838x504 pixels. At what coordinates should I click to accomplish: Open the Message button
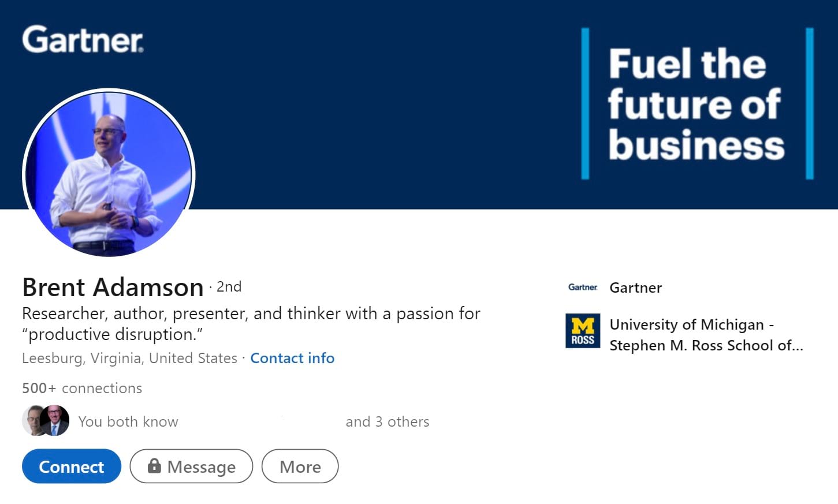[191, 466]
